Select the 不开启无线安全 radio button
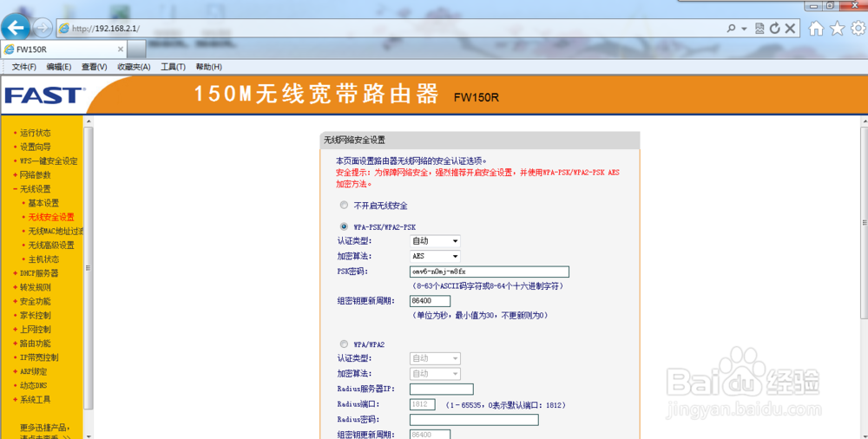868x439 pixels. coord(344,206)
